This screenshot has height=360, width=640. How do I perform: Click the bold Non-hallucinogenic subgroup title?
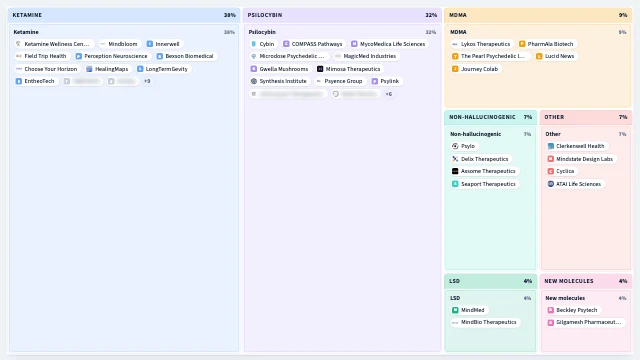click(476, 134)
